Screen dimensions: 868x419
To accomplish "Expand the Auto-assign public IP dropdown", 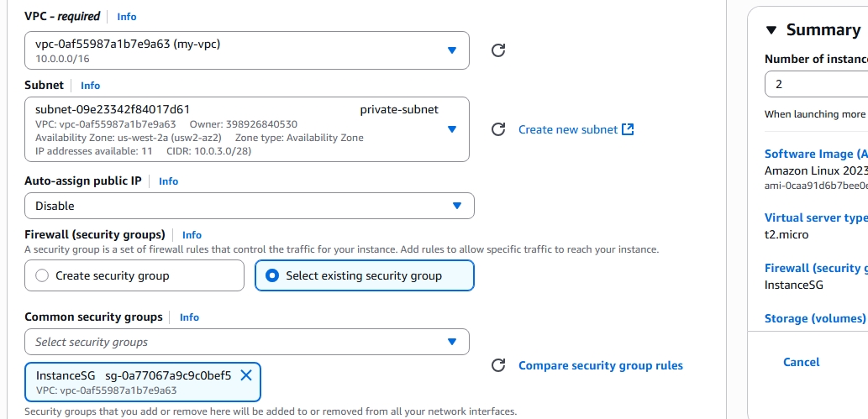I will 250,206.
